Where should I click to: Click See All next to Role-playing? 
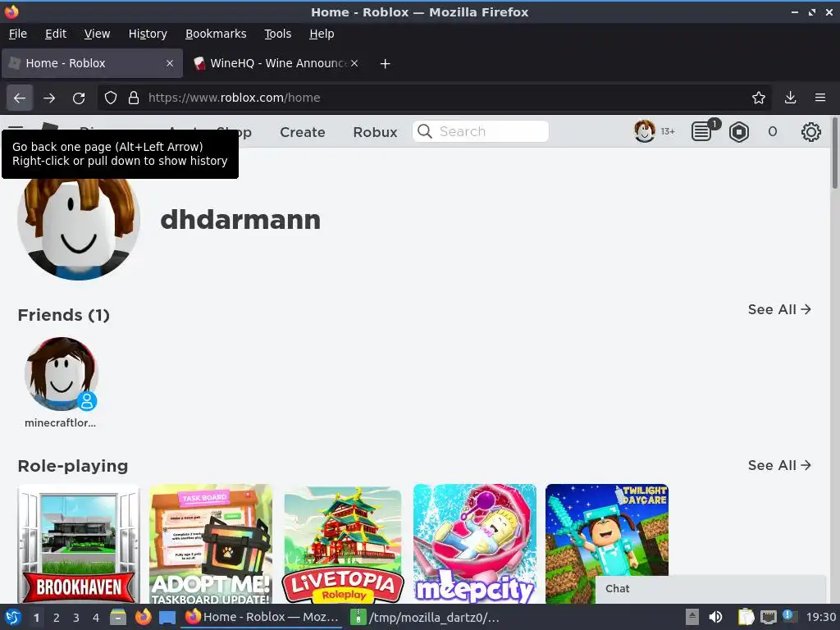pyautogui.click(x=779, y=466)
